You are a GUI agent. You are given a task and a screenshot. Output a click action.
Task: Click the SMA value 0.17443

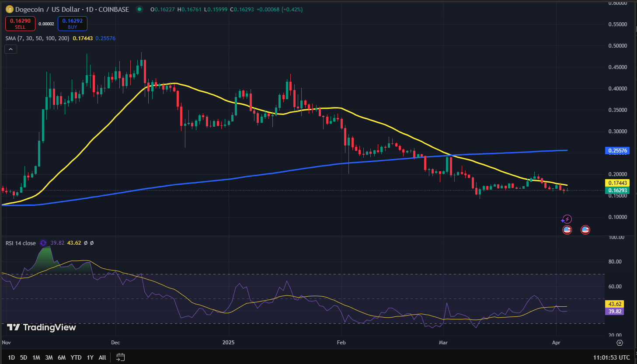point(83,38)
